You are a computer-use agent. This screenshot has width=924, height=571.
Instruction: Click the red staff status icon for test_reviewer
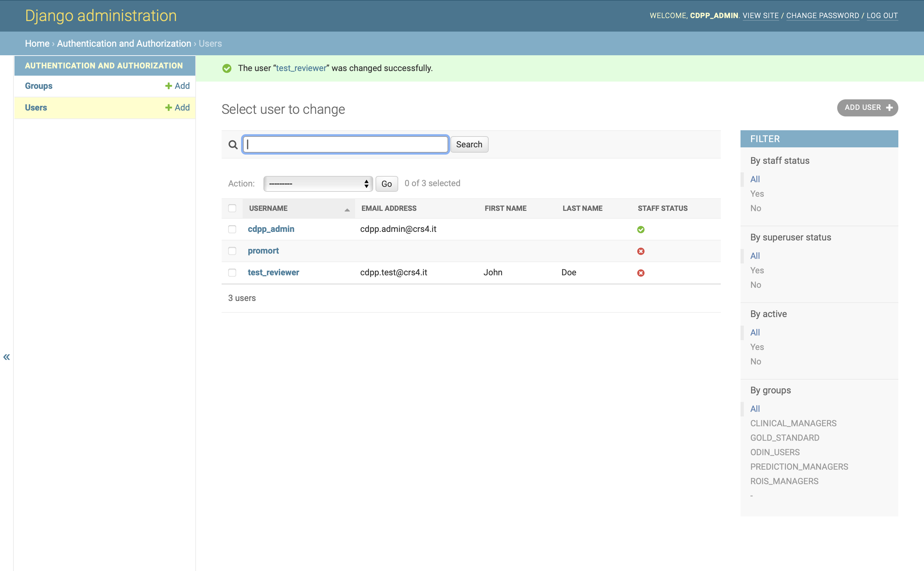641,273
